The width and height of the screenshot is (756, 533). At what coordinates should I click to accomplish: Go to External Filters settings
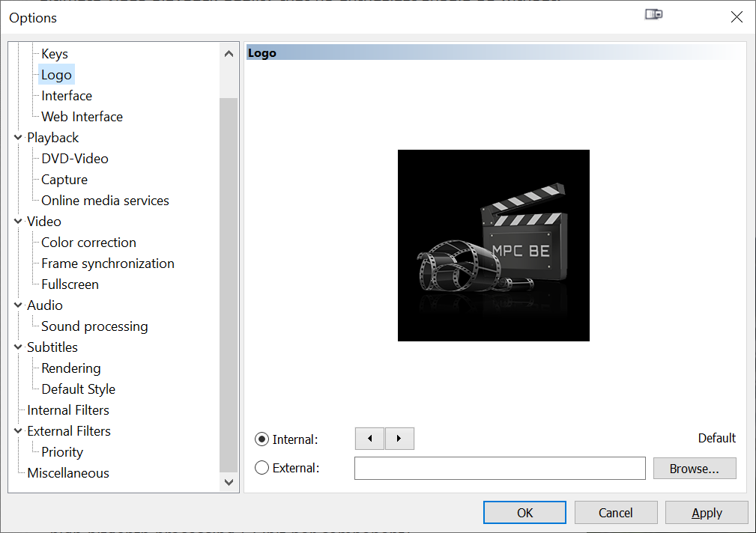69,431
